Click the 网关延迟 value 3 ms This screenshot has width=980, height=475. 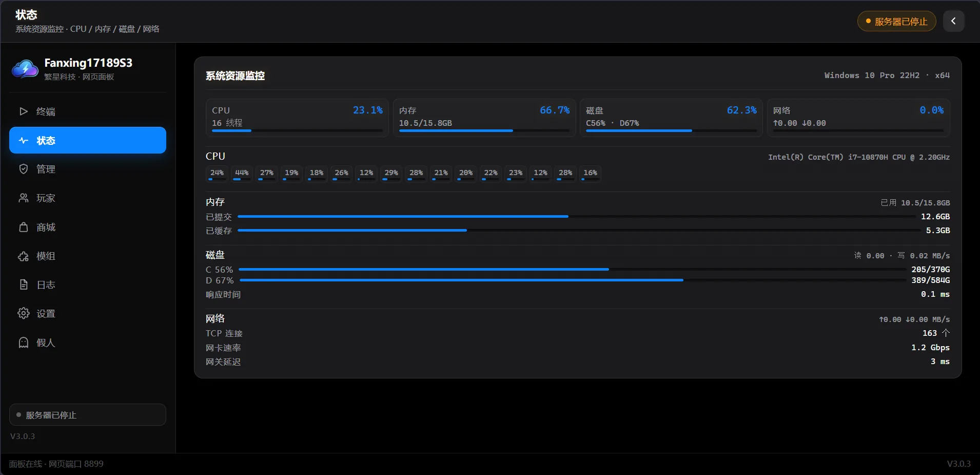(x=940, y=362)
